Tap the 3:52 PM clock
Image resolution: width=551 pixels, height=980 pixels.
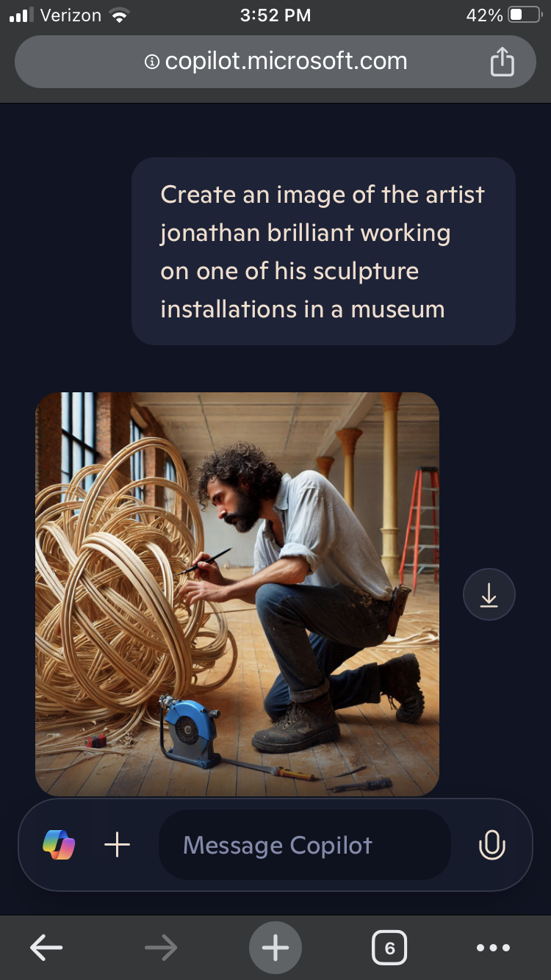click(x=275, y=15)
